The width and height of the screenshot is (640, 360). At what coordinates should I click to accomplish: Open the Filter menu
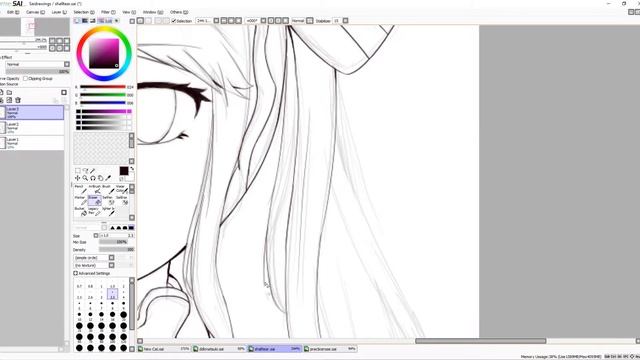(x=108, y=12)
